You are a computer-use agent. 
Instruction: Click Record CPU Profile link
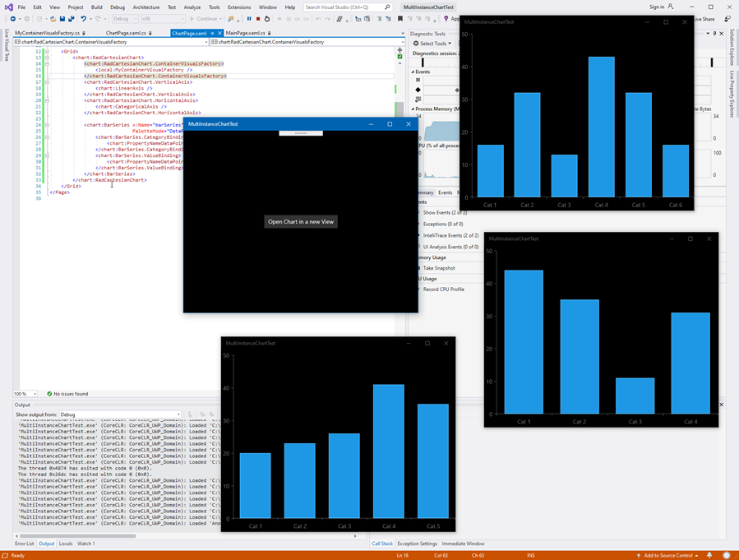coord(444,289)
